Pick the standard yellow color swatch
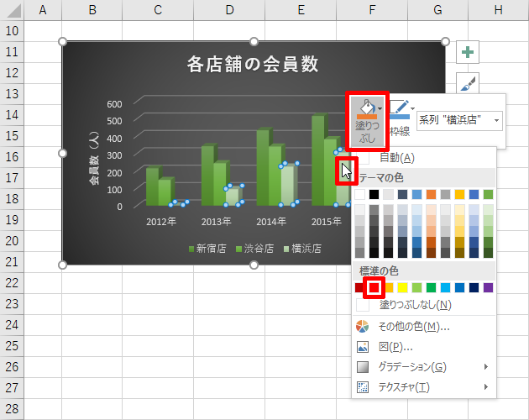The height and width of the screenshot is (420, 529). tap(402, 287)
